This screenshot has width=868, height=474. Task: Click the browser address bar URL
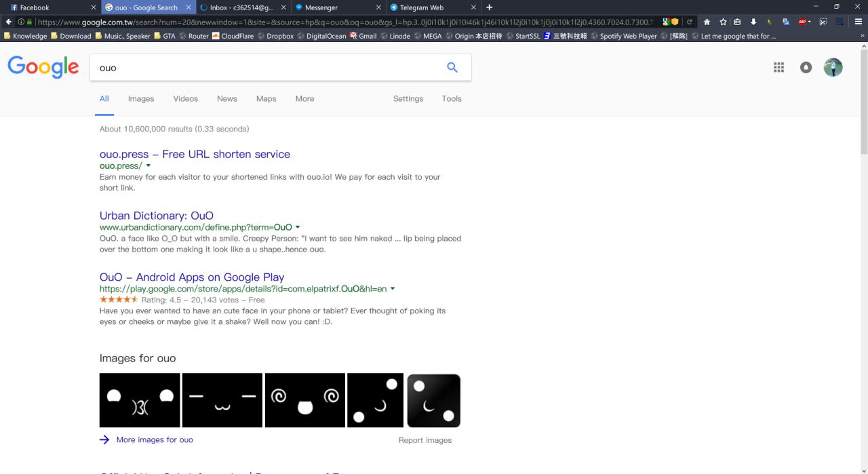[345, 22]
